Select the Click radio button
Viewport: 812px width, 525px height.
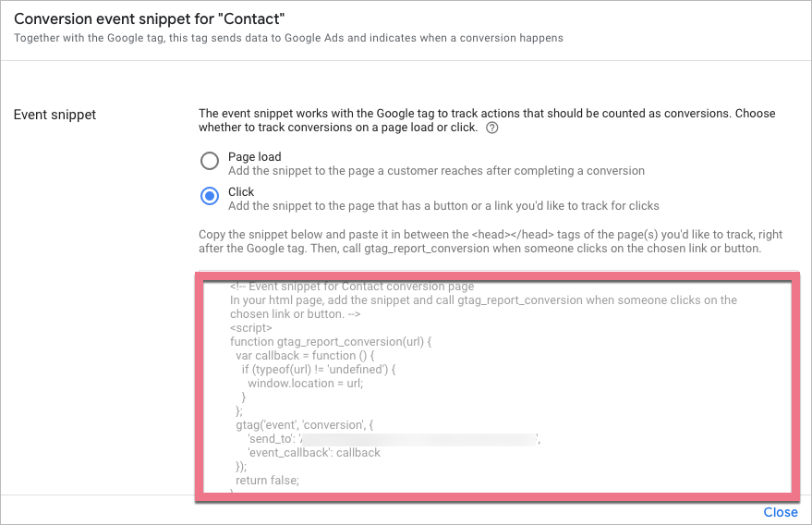coord(210,196)
